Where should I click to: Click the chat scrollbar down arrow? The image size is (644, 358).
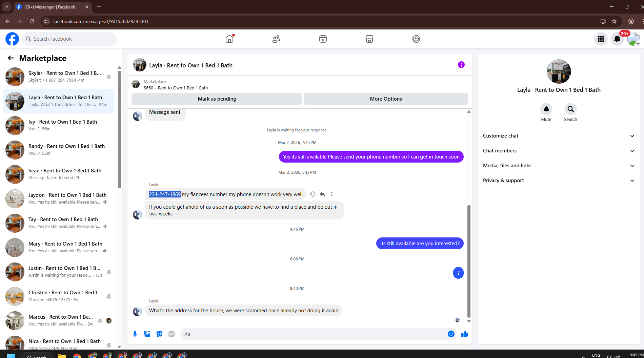click(469, 321)
